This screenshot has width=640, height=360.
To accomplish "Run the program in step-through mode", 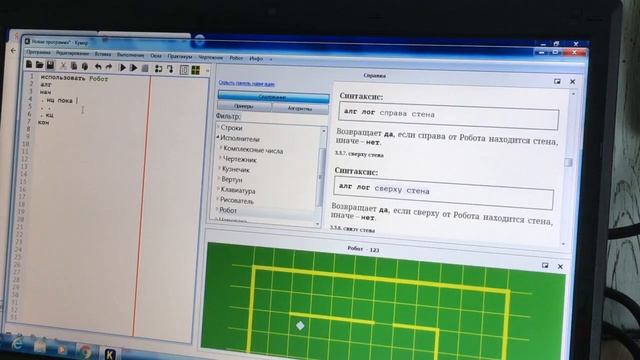I will [x=133, y=68].
